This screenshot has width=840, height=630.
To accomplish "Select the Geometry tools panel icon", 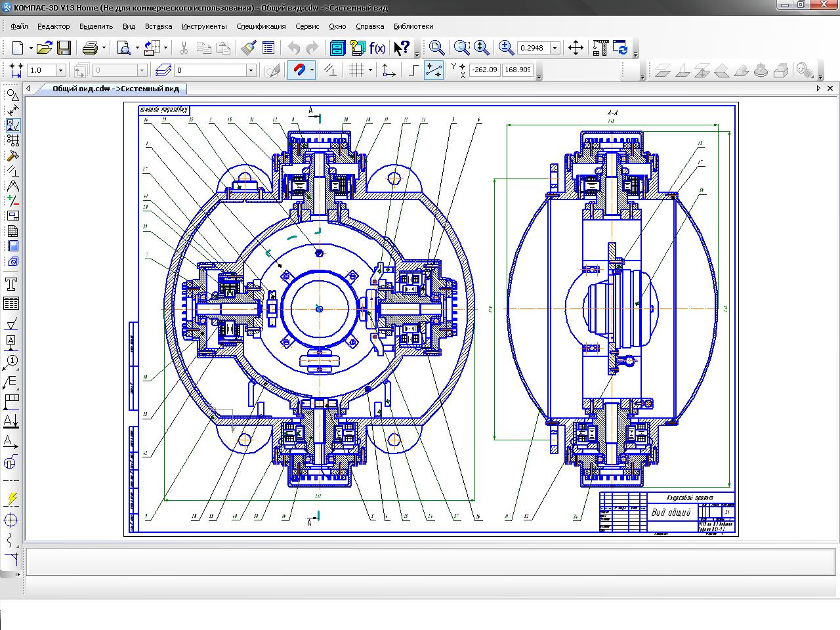I will point(12,94).
